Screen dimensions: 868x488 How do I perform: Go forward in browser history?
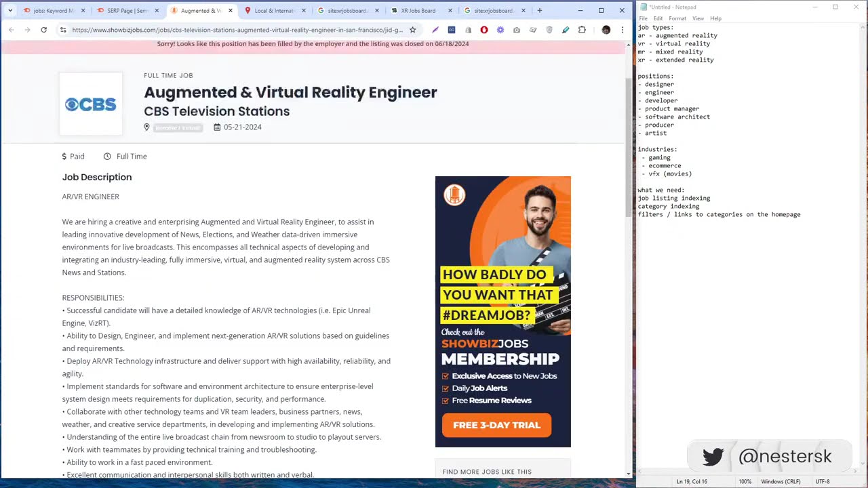[x=27, y=30]
